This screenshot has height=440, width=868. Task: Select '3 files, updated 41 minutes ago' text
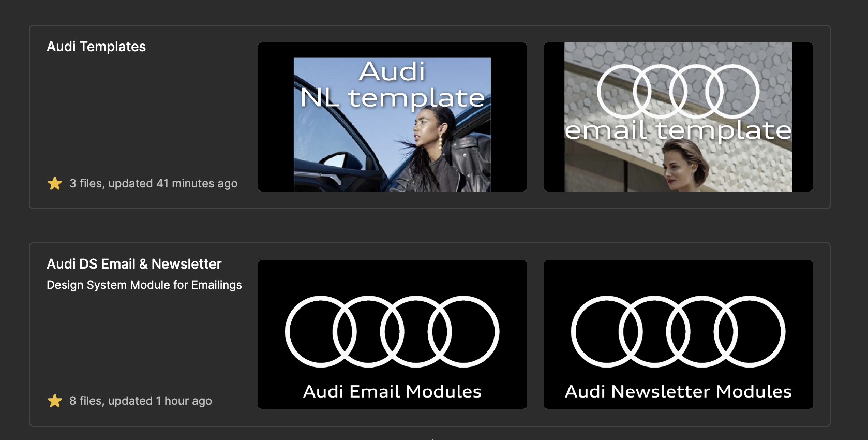tap(154, 183)
